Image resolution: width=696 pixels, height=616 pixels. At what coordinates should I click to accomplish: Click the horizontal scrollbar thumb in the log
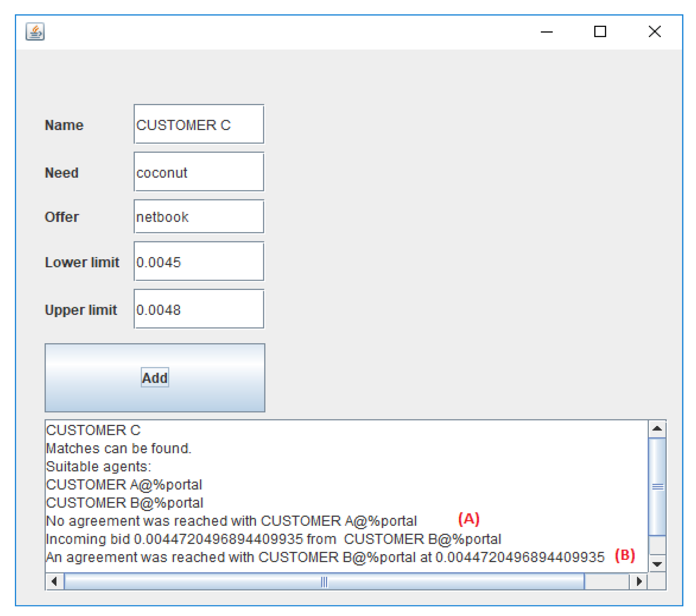click(324, 582)
